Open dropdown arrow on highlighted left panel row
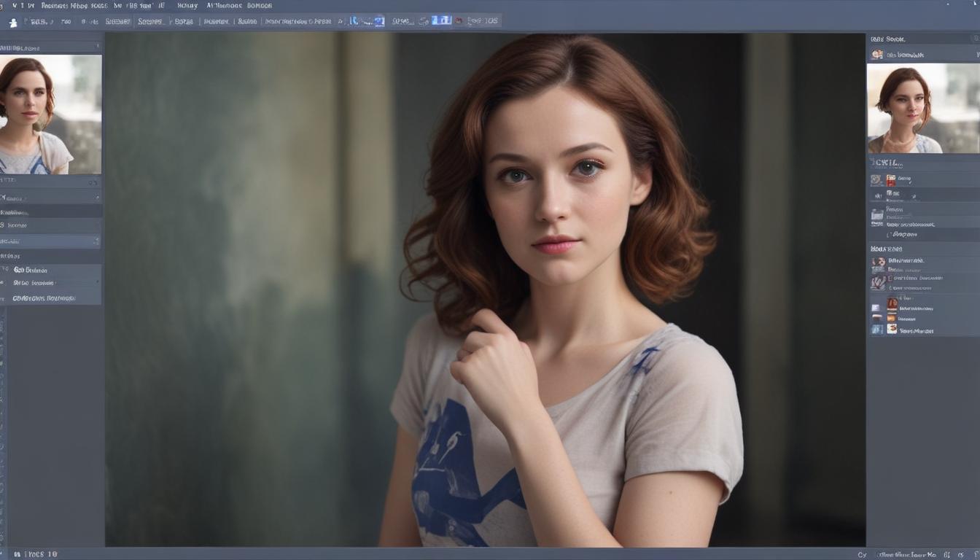 (96, 241)
